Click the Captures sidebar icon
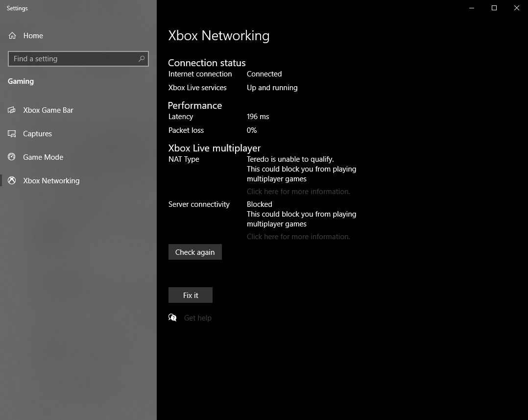 12,134
